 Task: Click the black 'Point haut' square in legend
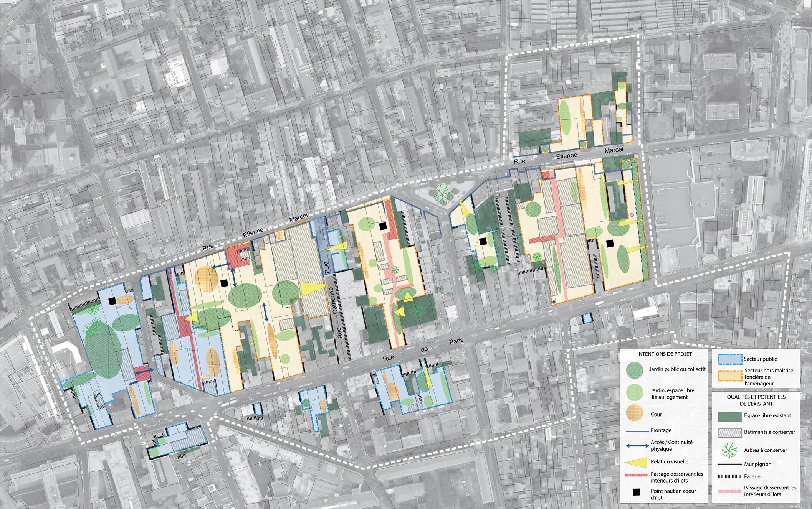(636, 492)
